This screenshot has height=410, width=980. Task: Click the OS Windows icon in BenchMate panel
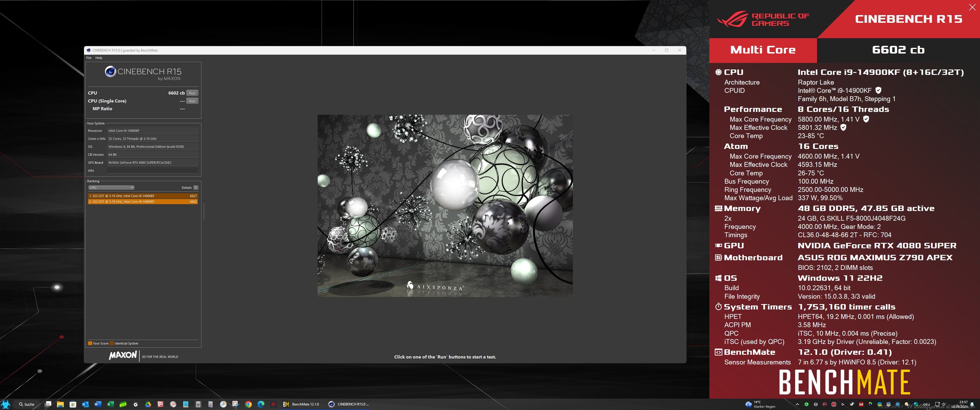coord(718,278)
